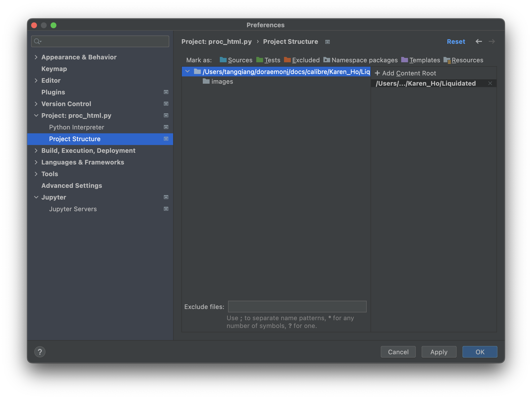Remove the Karen_Ho/Liquidated content root
This screenshot has height=399, width=532.
coord(490,83)
